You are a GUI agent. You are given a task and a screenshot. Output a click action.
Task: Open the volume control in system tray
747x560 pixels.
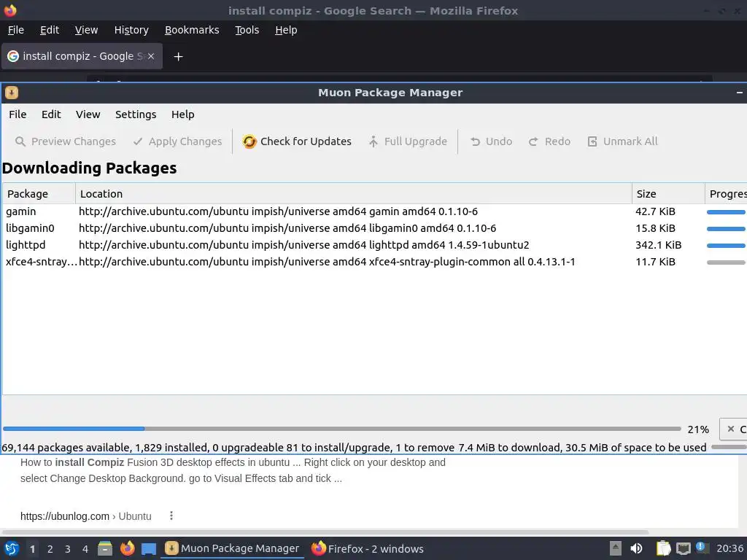click(636, 548)
